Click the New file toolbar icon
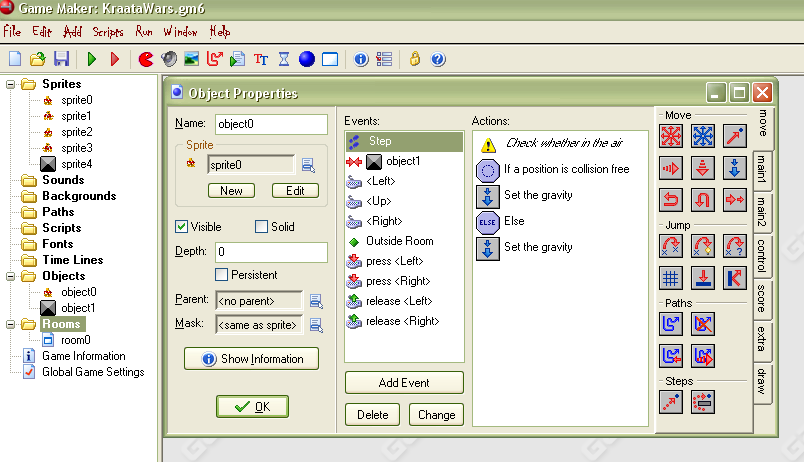This screenshot has height=462, width=804. (x=15, y=59)
